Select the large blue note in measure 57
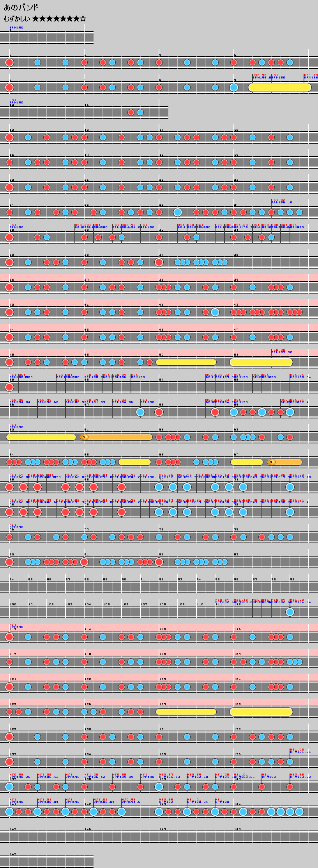Screen dimensions: 318x868 140,412
